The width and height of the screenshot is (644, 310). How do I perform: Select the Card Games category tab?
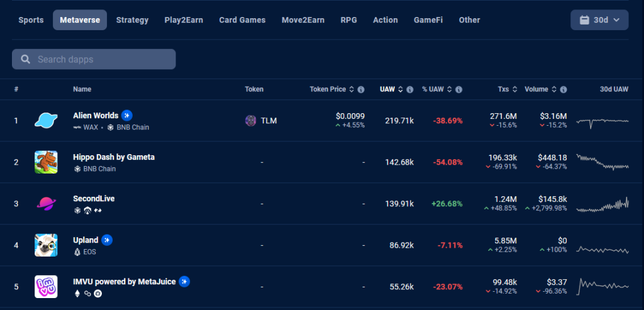pos(242,20)
